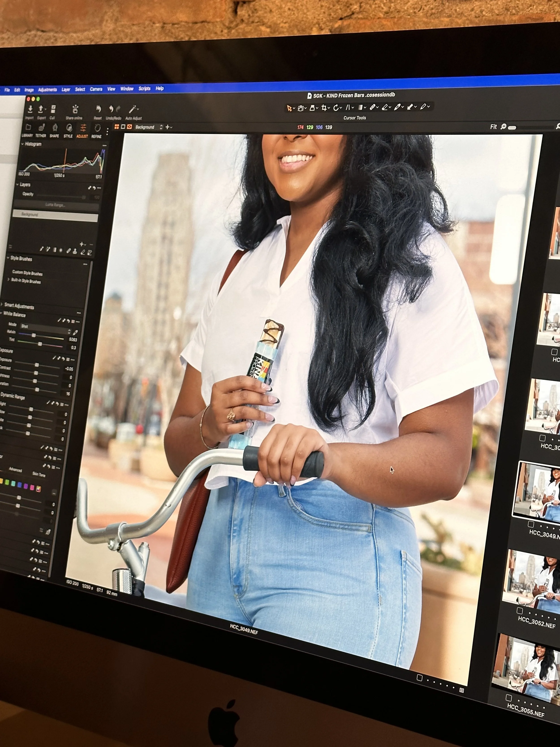Viewport: 560px width, 747px height.
Task: Select the Crop cursor tool
Action: point(324,108)
